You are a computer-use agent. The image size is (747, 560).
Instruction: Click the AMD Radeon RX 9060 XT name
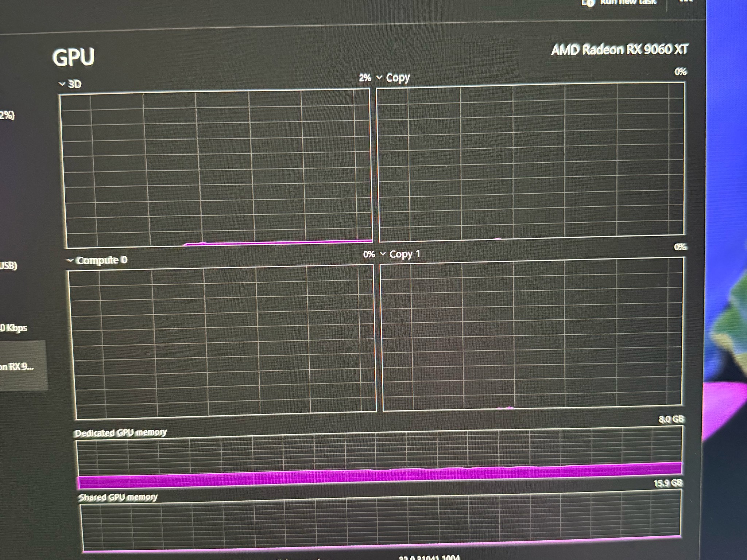[x=619, y=49]
